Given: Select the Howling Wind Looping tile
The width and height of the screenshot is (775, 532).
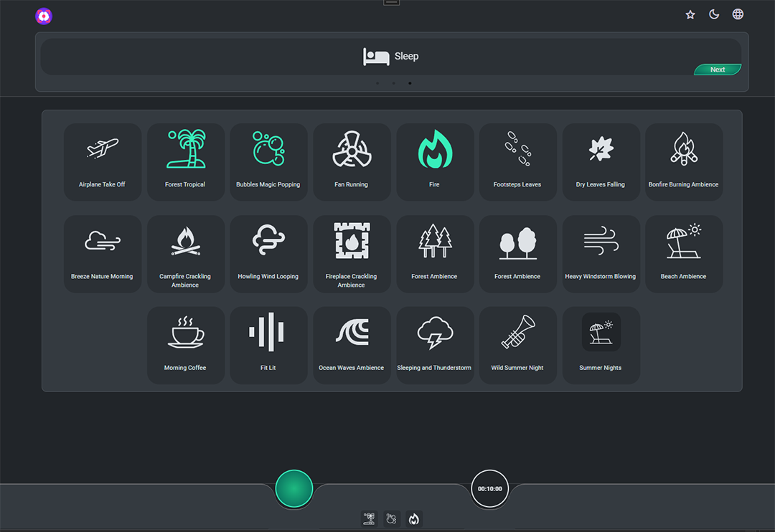Looking at the screenshot, I should click(x=268, y=253).
